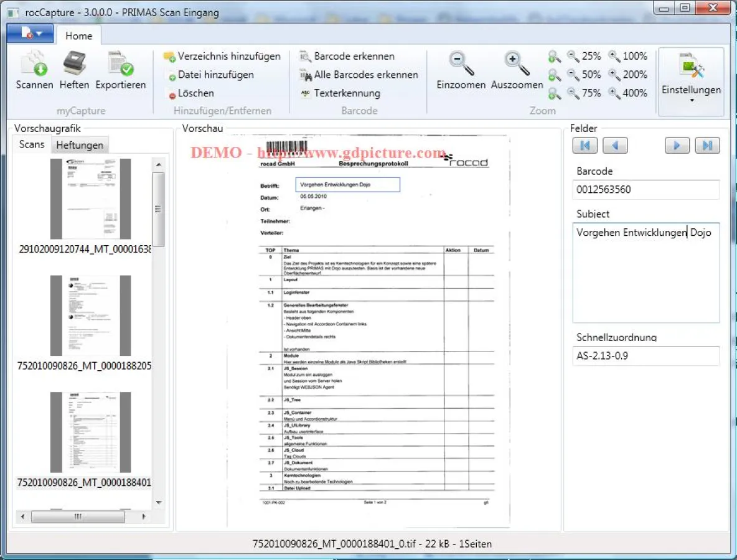This screenshot has width=737, height=560.
Task: Switch to the Heftungen tab
Action: pos(80,144)
